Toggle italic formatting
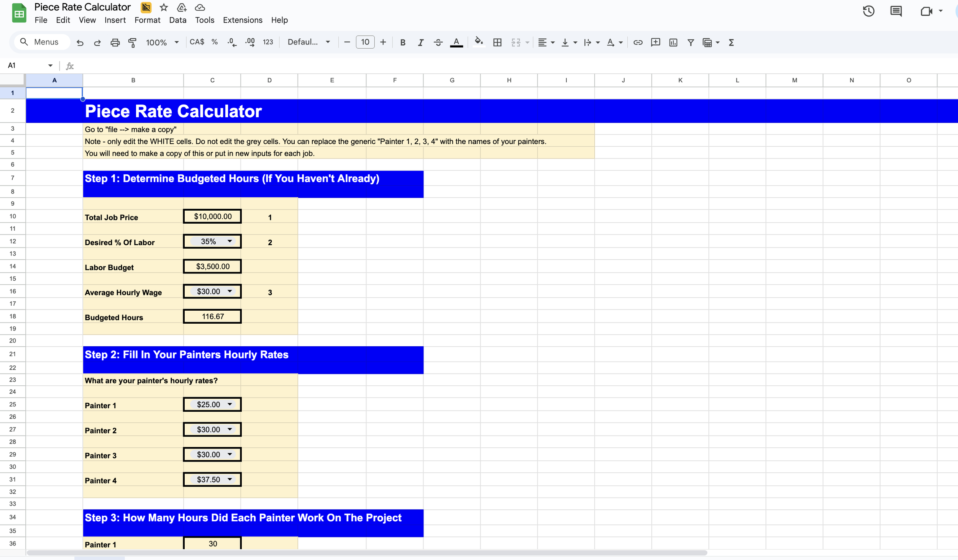Screen dimensions: 958x560 [420, 43]
